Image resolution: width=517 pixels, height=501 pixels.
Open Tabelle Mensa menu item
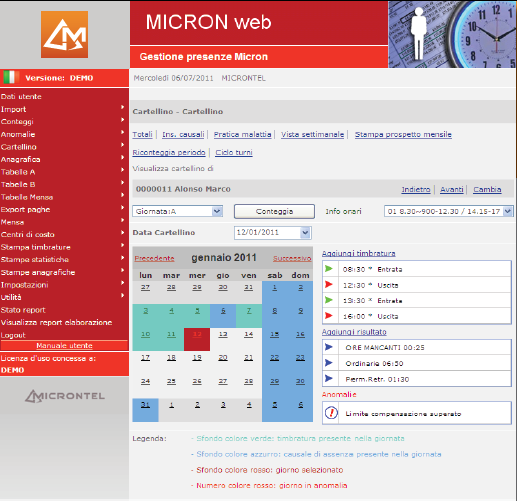pyautogui.click(x=27, y=197)
